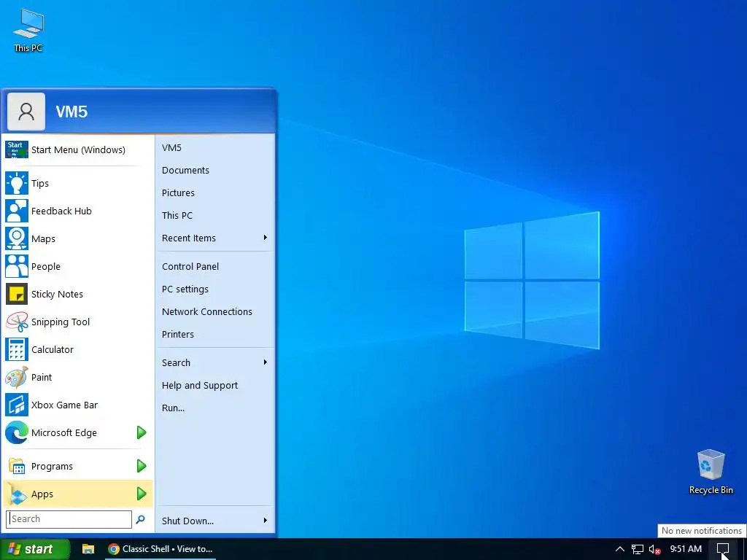Click the Programs folder icon
Image resolution: width=747 pixels, height=560 pixels.
(x=17, y=466)
